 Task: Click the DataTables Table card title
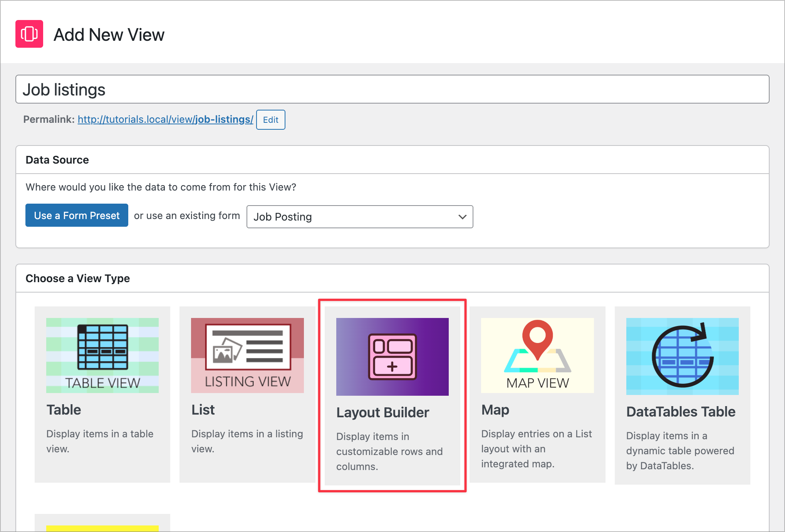pos(680,412)
